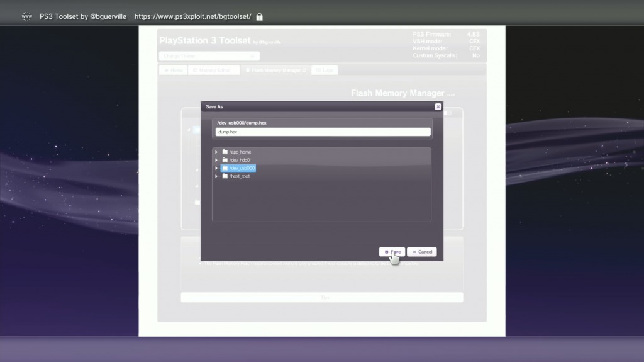This screenshot has width=644, height=362.
Task: Click the PlayStation 3 Toolset title
Action: point(204,41)
